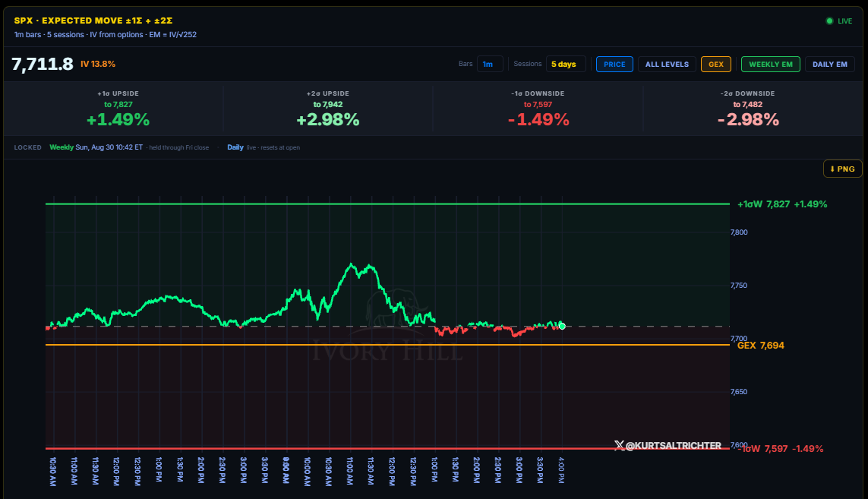Click the IV 13.8% label
This screenshot has width=868, height=499.
[x=98, y=65]
